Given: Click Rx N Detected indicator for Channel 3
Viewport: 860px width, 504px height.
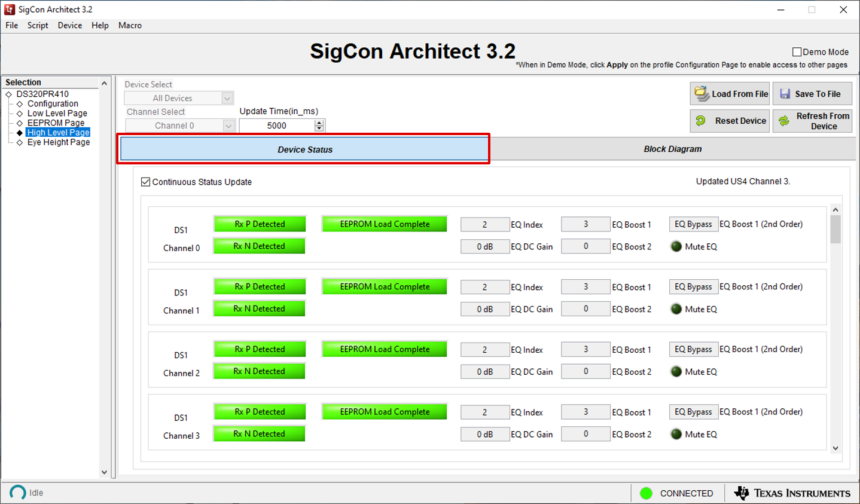Looking at the screenshot, I should 259,434.
